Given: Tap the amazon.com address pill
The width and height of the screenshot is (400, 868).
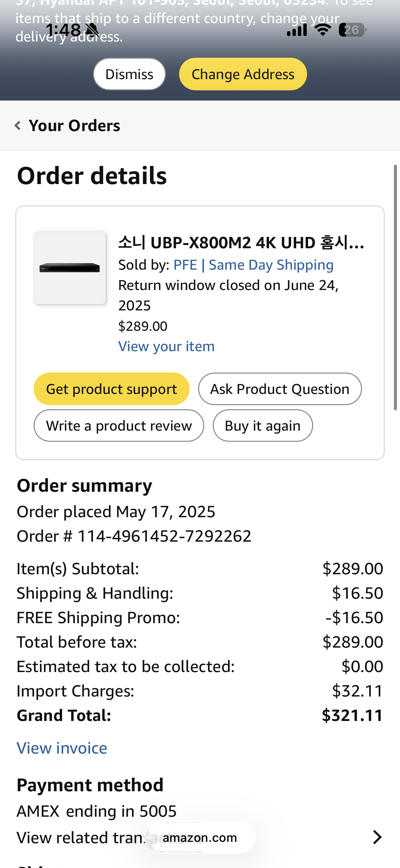Looking at the screenshot, I should coord(200,837).
